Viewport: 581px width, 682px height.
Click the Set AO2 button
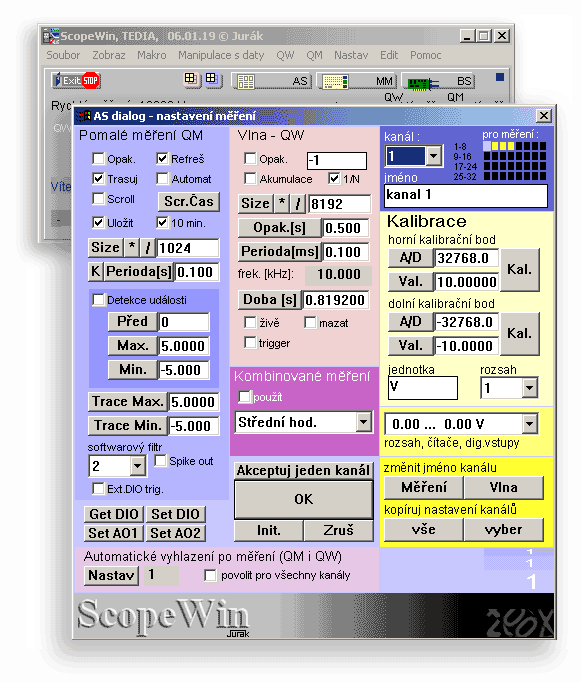click(x=175, y=533)
